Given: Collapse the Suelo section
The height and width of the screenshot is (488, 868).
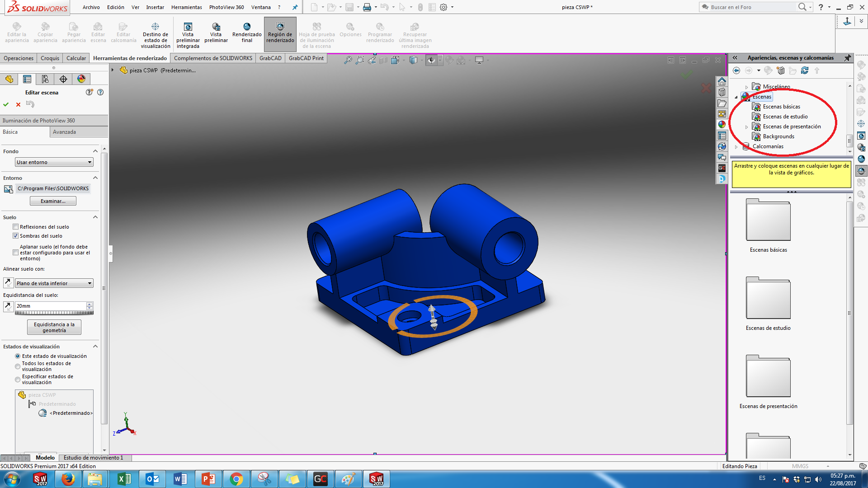Looking at the screenshot, I should point(95,217).
